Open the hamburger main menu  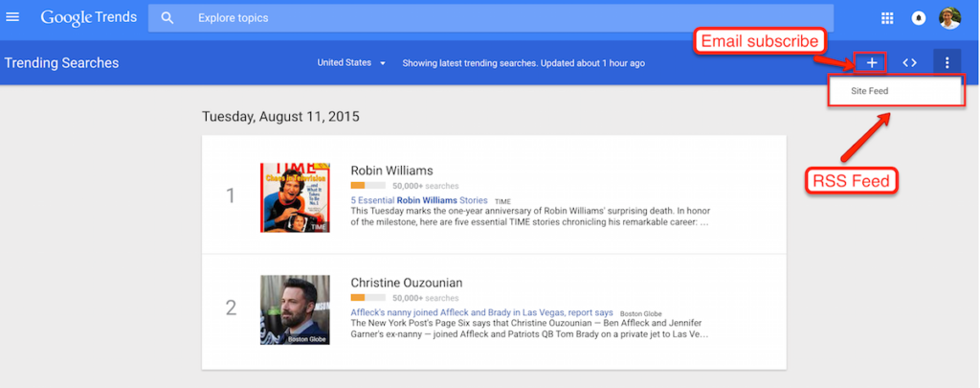pos(12,17)
